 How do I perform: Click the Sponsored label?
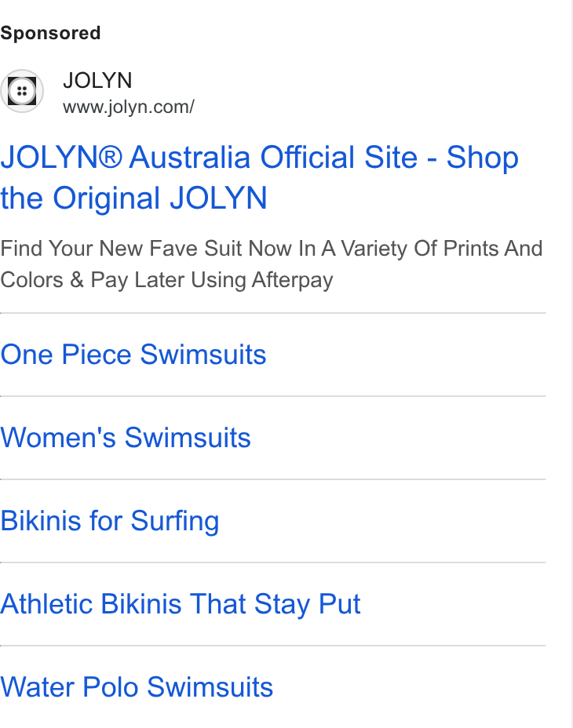[50, 33]
